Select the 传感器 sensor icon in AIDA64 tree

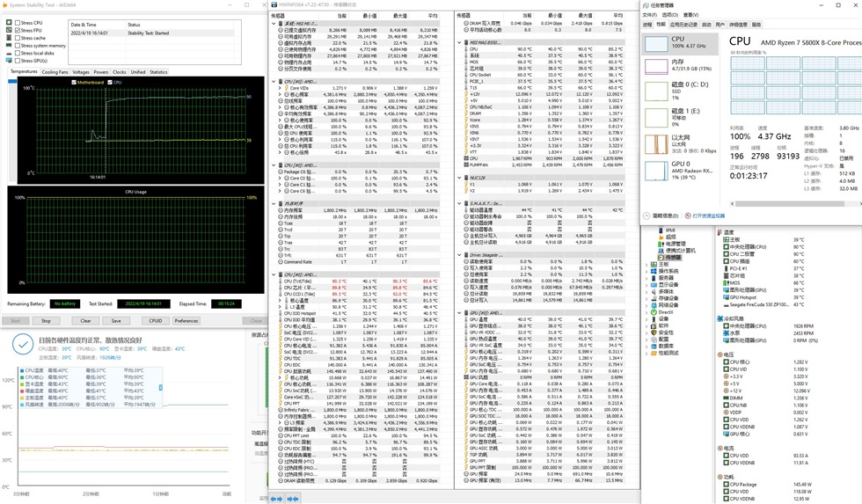661,257
